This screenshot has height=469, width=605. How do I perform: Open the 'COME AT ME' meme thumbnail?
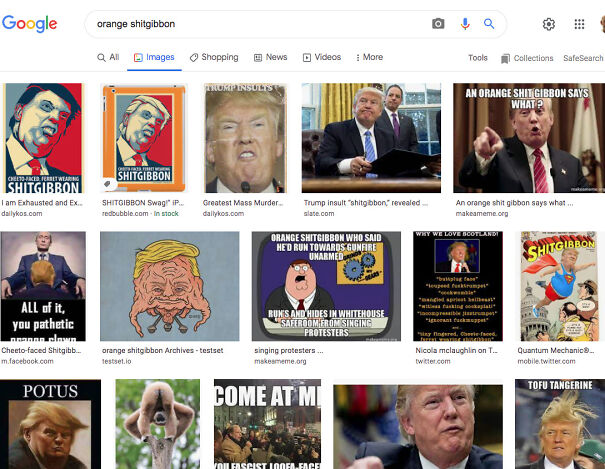[267, 424]
